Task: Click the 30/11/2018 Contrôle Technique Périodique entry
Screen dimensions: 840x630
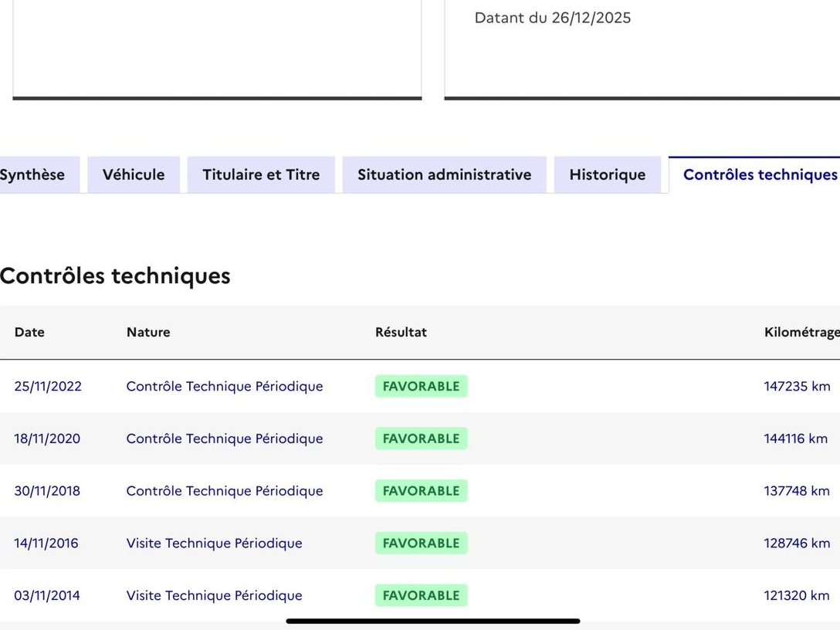Action: (225, 491)
